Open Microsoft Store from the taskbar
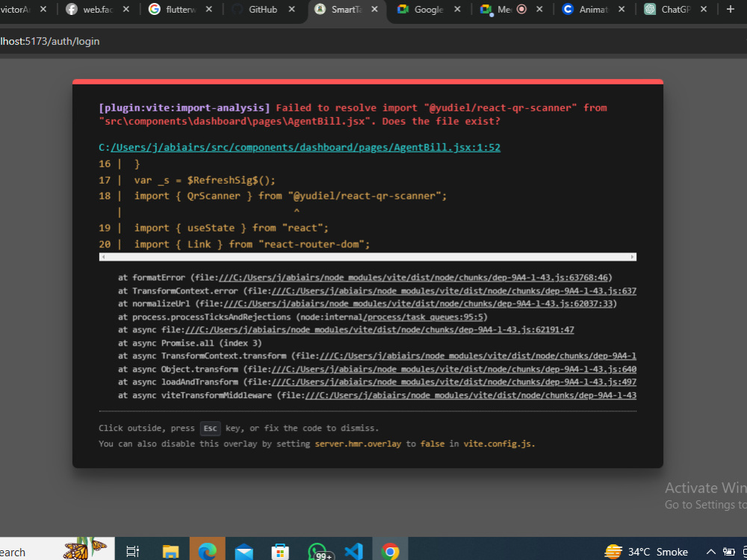747x560 pixels. pyautogui.click(x=280, y=552)
